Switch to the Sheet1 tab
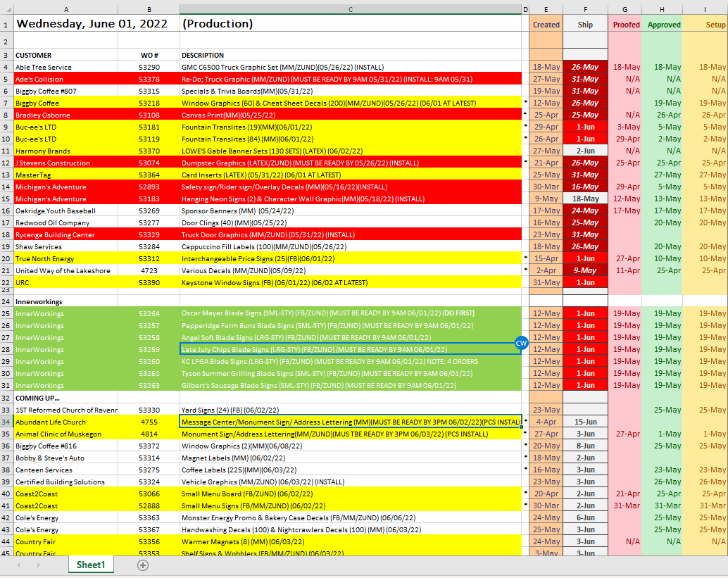The height and width of the screenshot is (578, 728). pos(91,565)
